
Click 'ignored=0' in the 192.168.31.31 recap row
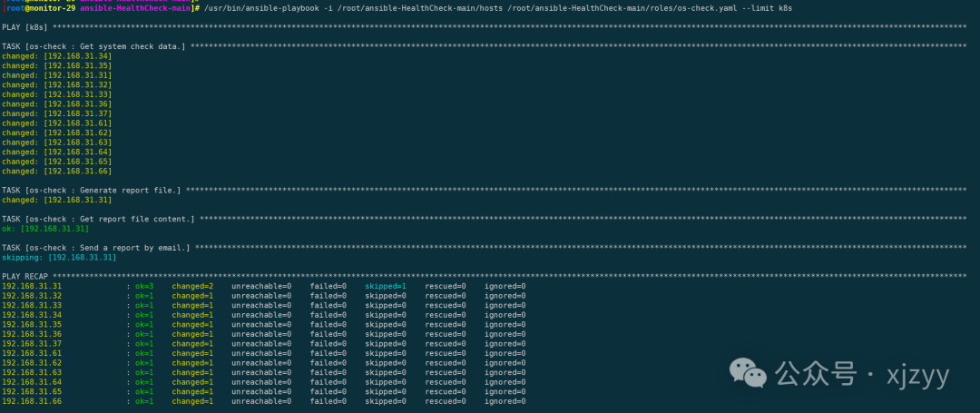point(505,286)
